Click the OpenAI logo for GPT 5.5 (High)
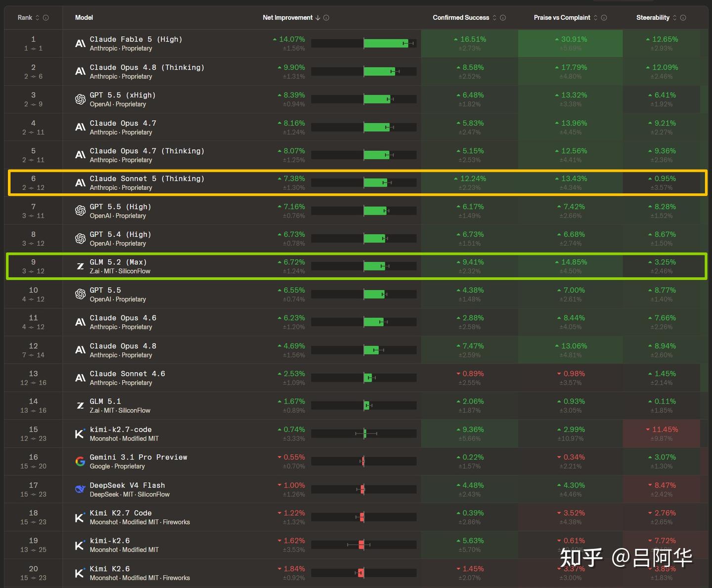This screenshot has height=588, width=712. (x=80, y=211)
